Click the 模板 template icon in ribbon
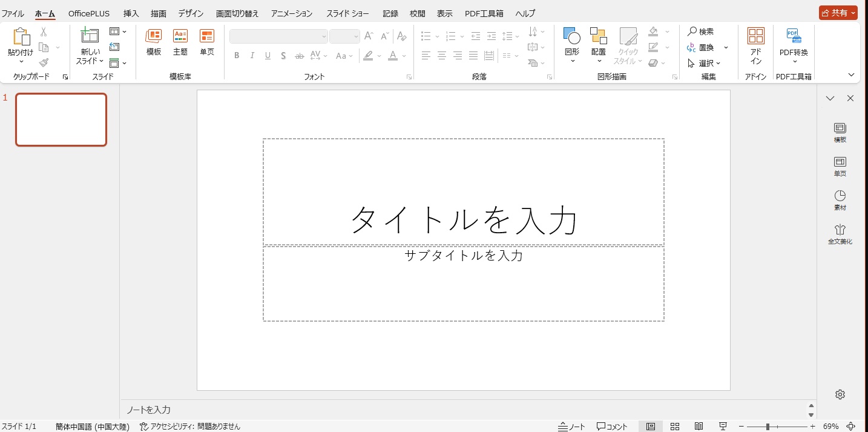Viewport: 868px width, 432px height. (154, 36)
